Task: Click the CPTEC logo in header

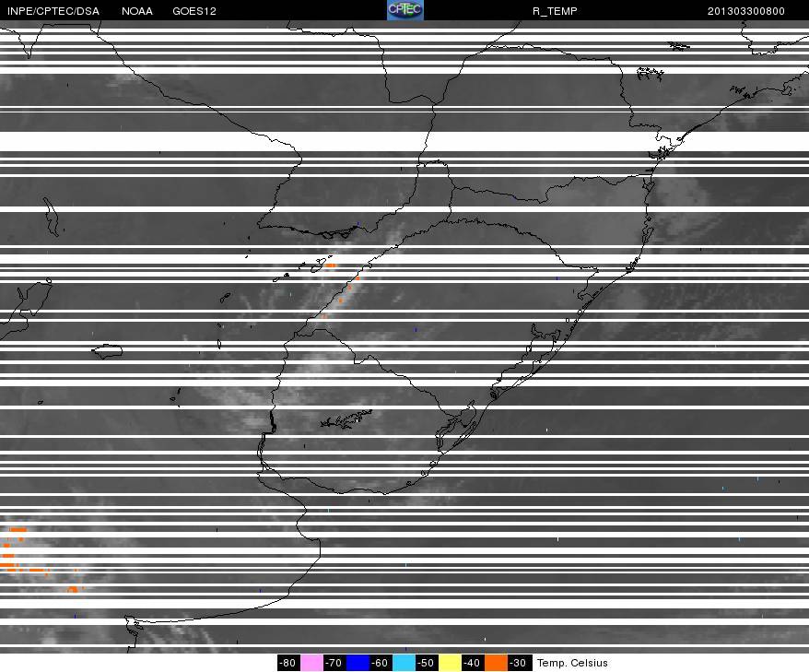Action: coord(405,10)
